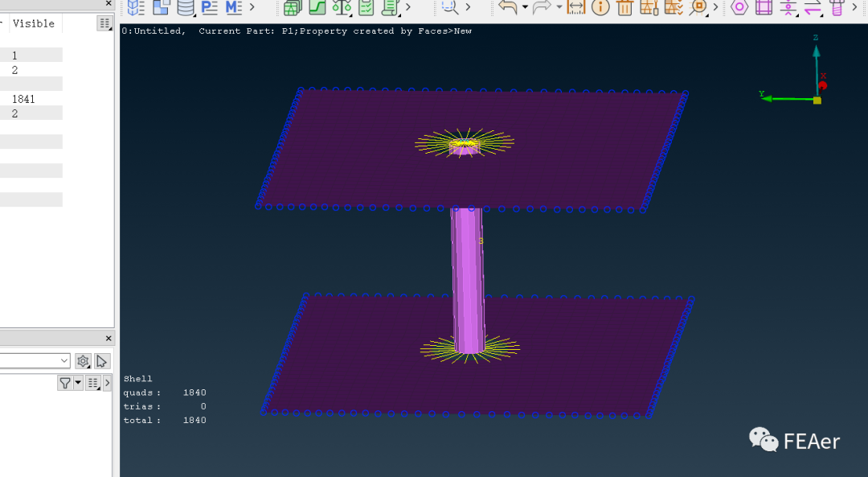Image resolution: width=868 pixels, height=477 pixels.
Task: Close the upper left list panel
Action: [x=108, y=3]
